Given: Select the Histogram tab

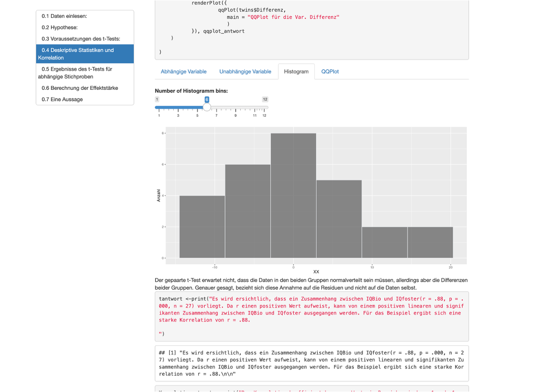Looking at the screenshot, I should (x=296, y=72).
